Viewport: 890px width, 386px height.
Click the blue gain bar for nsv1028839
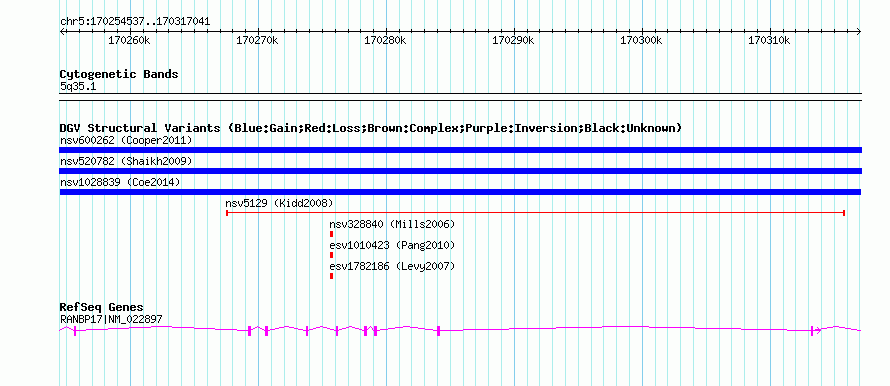(460, 192)
